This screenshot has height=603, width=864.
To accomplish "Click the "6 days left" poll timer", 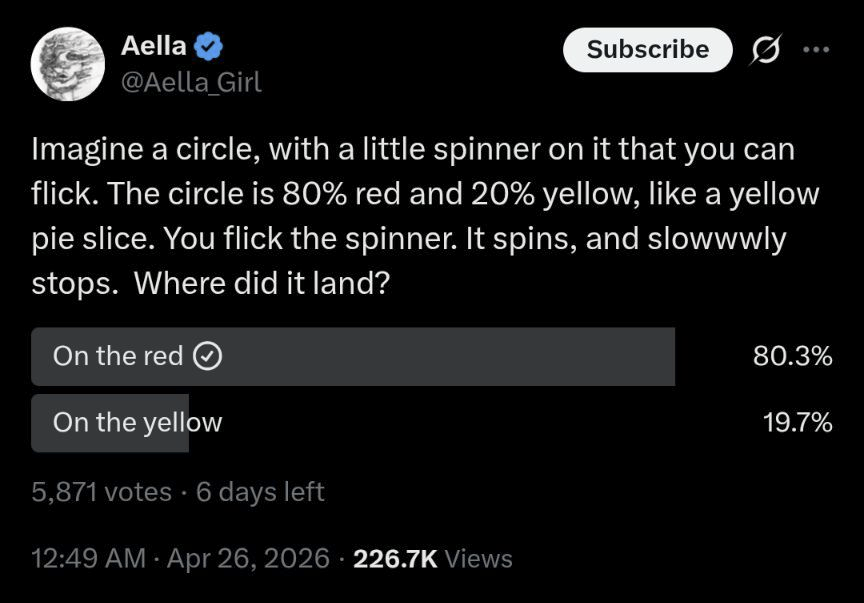I will (x=260, y=492).
